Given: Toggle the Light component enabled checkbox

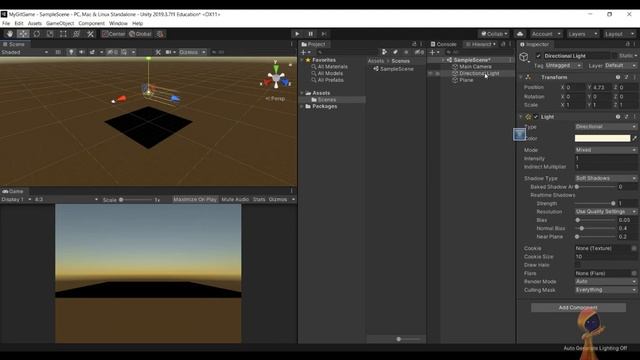Looking at the screenshot, I should [536, 117].
